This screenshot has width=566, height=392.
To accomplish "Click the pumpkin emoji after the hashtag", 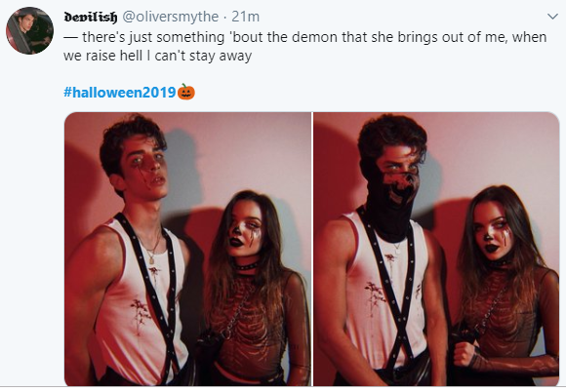I will point(186,92).
